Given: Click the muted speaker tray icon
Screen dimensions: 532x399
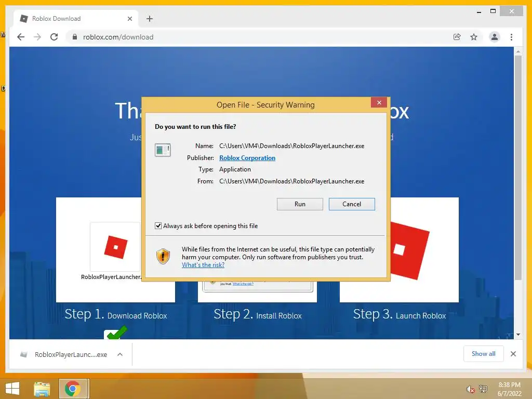Looking at the screenshot, I should [x=470, y=389].
